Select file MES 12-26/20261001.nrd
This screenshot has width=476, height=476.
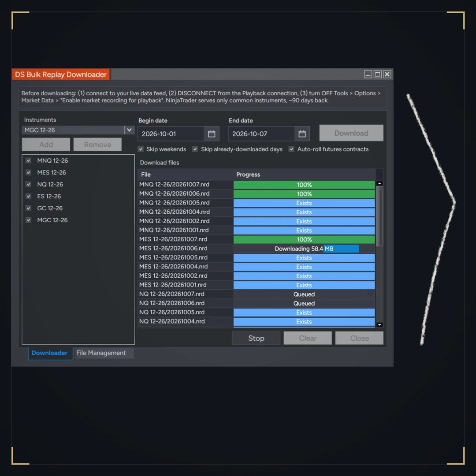coord(173,285)
